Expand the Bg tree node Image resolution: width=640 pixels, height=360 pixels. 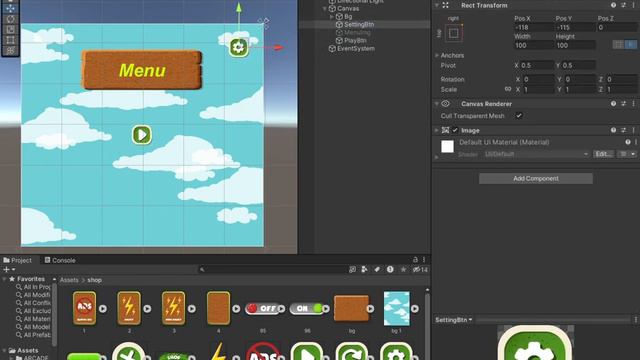[331, 16]
